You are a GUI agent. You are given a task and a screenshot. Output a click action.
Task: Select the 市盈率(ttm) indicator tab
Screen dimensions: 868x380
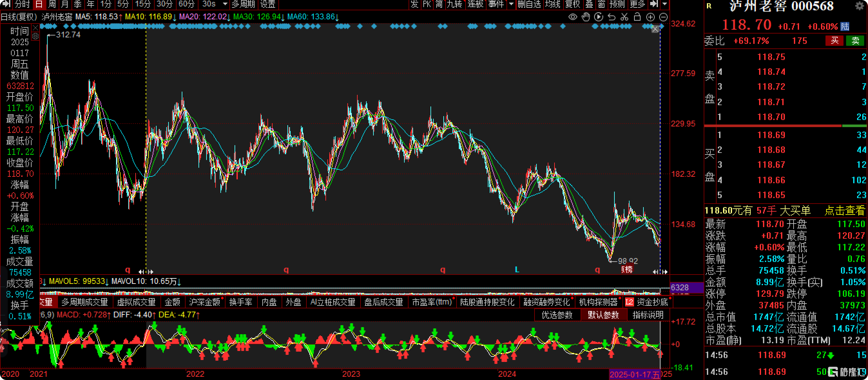[x=432, y=302]
